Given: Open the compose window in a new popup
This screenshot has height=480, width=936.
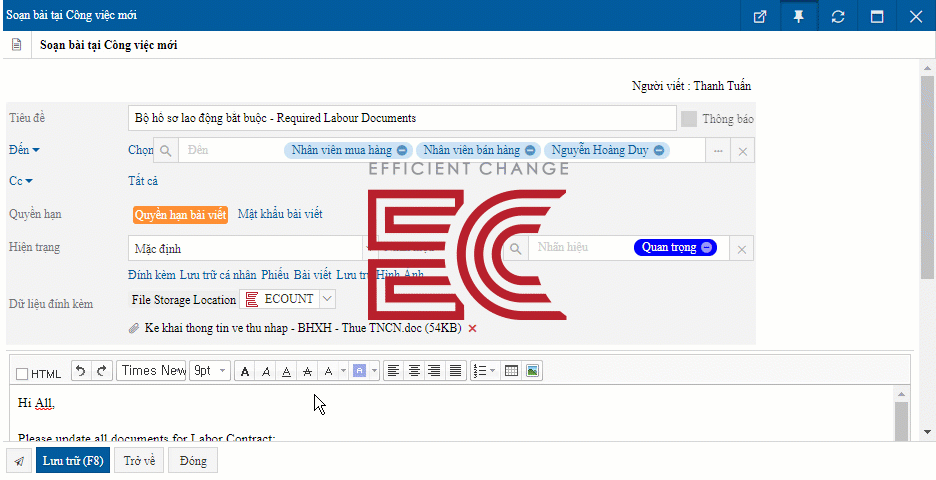Looking at the screenshot, I should (759, 16).
